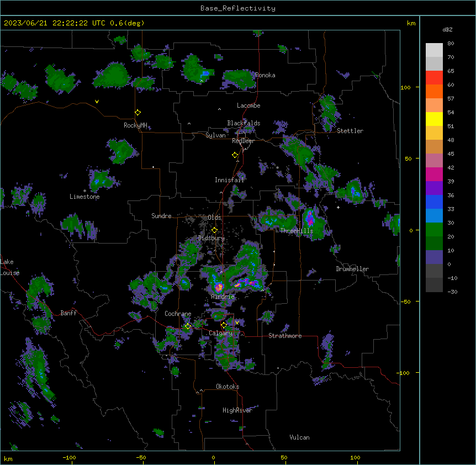
Task: Click the Blackfalds city label
Action: [244, 123]
